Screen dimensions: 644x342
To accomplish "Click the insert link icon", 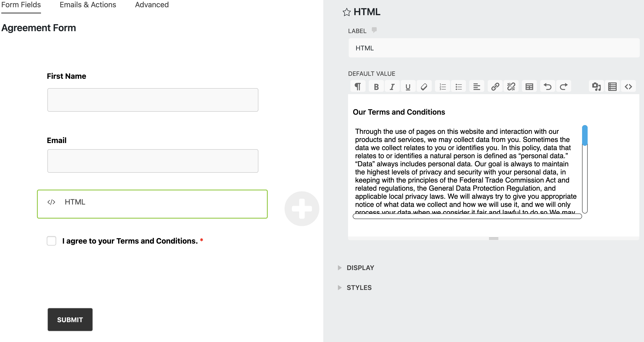I will point(495,87).
